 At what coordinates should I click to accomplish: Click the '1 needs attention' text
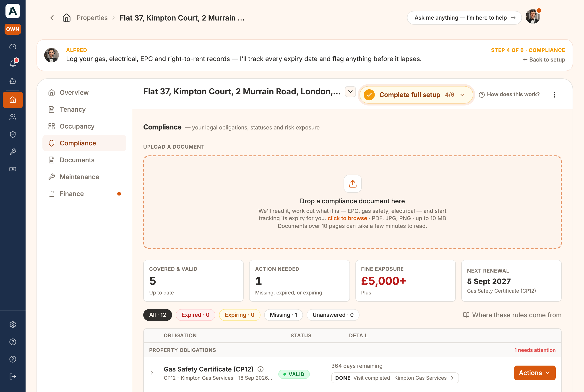[535, 350]
